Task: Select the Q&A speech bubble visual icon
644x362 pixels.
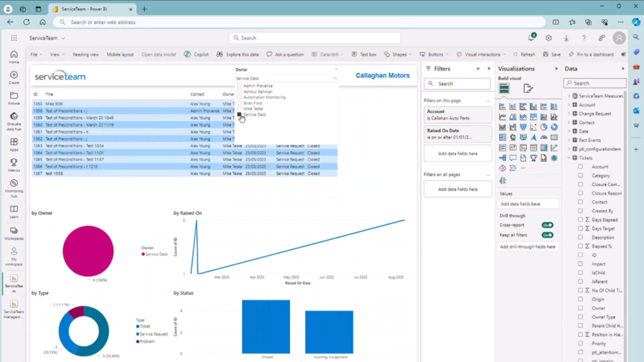Action: click(x=513, y=158)
